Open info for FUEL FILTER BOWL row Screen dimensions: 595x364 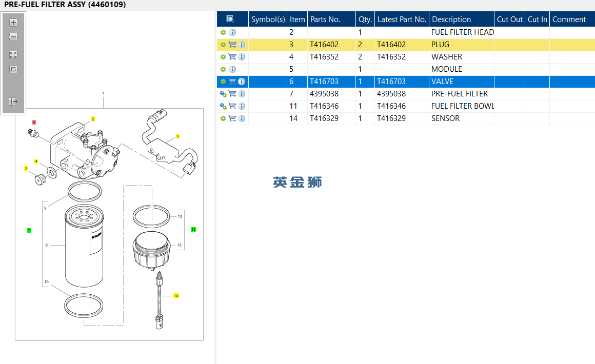point(242,106)
